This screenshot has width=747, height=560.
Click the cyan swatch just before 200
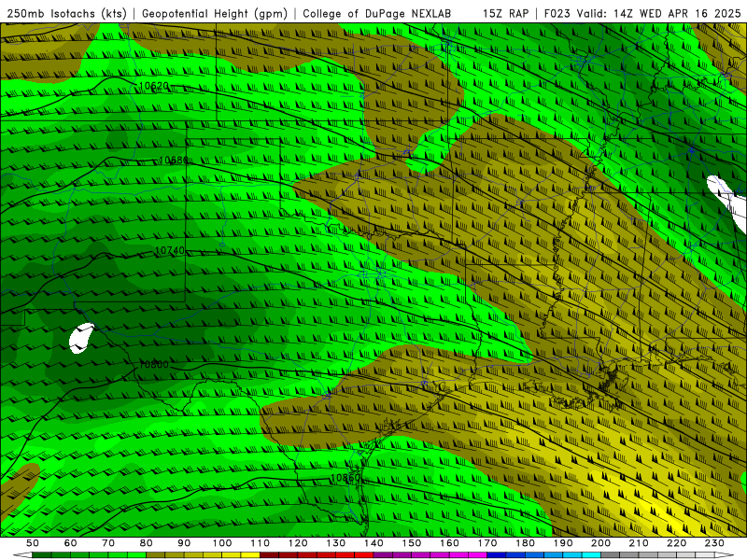[591, 555]
